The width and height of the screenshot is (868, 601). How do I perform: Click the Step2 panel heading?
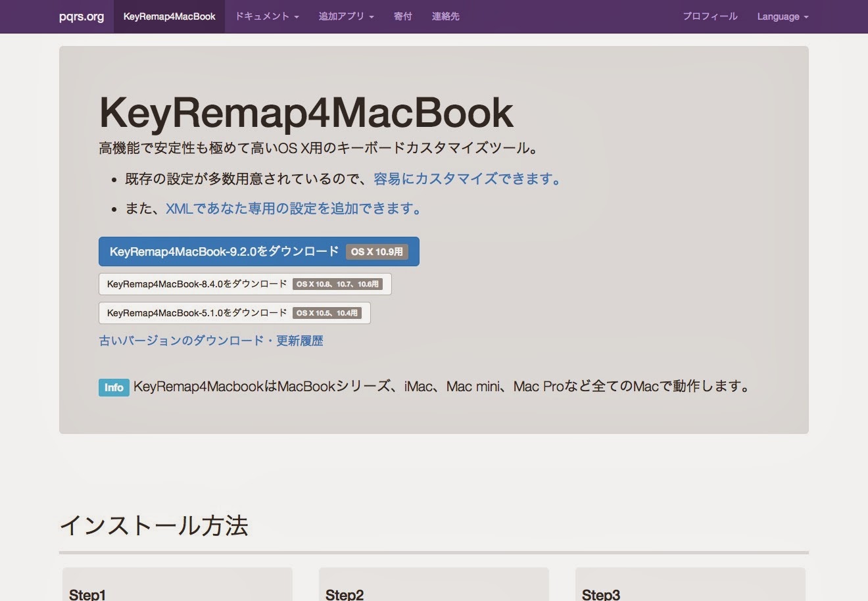coord(345,594)
